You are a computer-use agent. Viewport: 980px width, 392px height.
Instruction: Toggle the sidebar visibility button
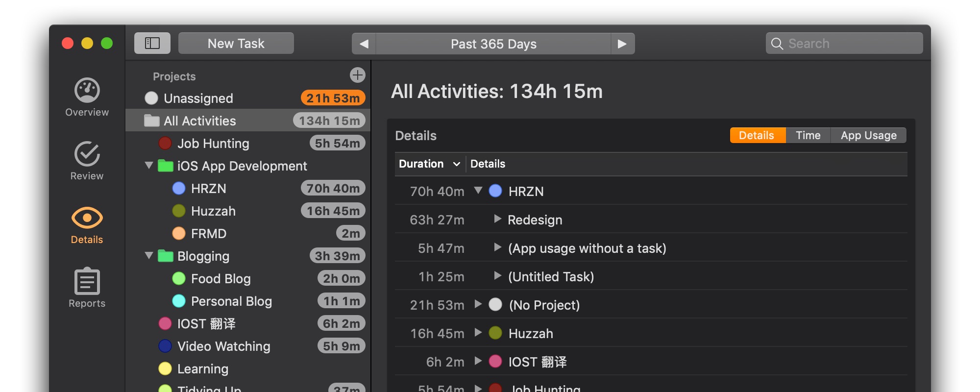pos(152,44)
